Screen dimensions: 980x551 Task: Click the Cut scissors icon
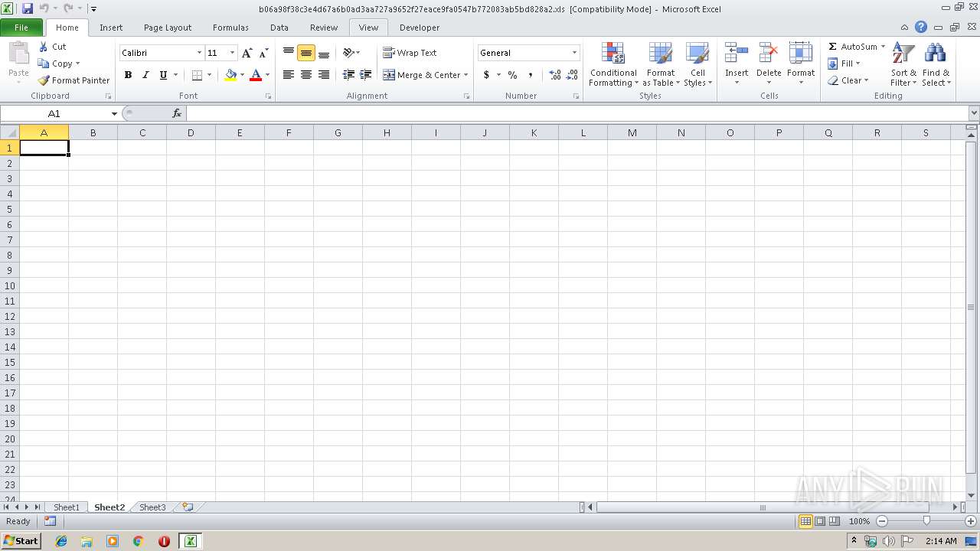click(44, 47)
